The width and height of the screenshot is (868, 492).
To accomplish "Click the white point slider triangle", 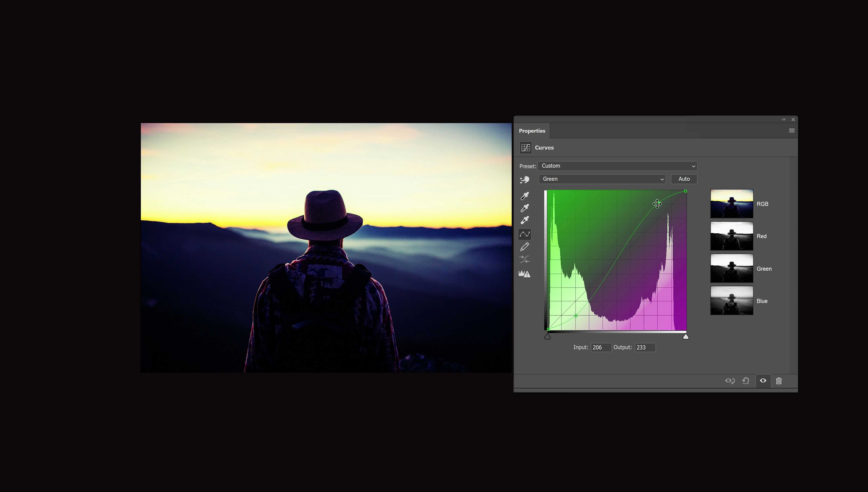I will 685,336.
